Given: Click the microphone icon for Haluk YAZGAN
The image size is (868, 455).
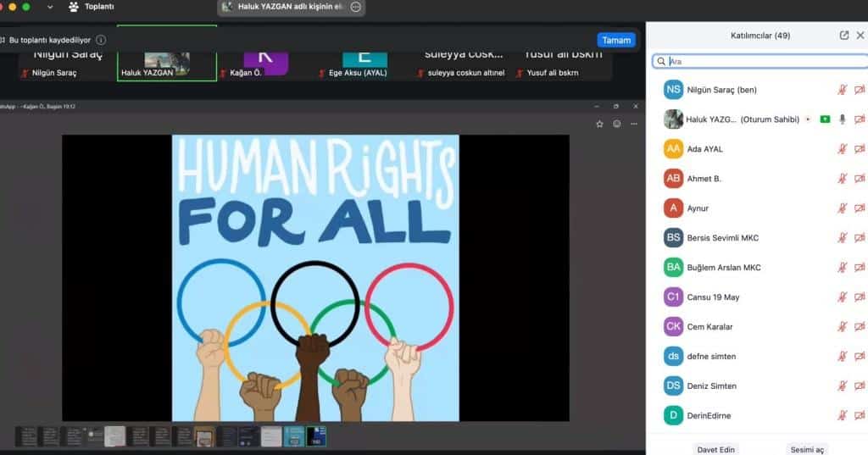Looking at the screenshot, I should 842,119.
